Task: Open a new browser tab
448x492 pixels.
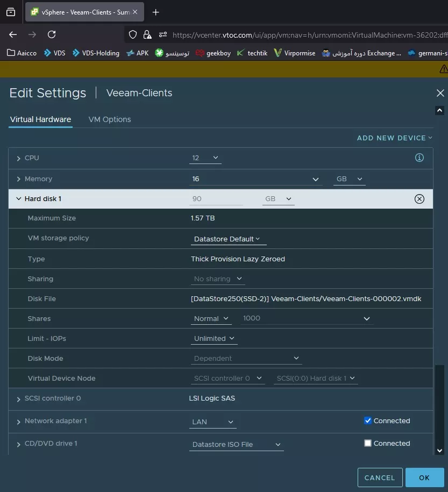Action: pos(156,12)
